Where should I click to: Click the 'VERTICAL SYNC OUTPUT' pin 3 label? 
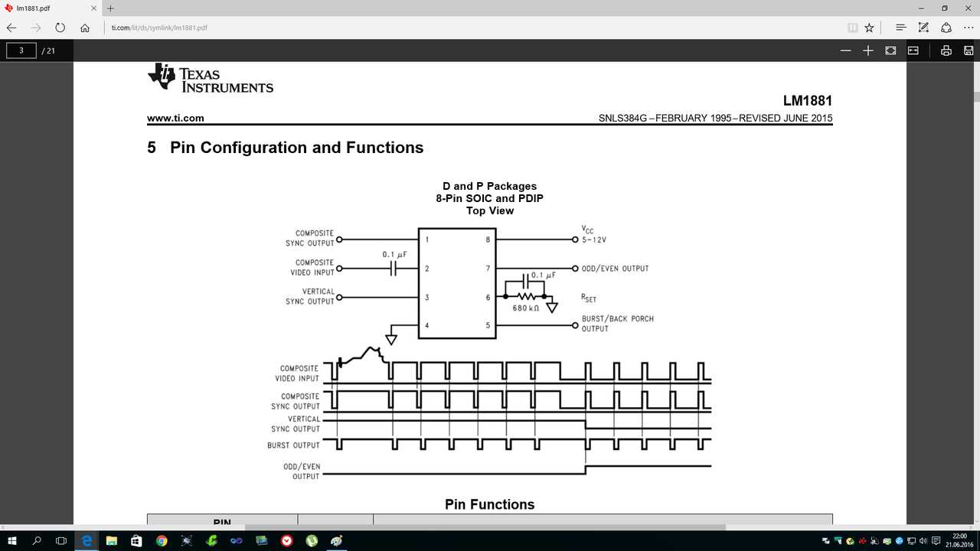(309, 296)
